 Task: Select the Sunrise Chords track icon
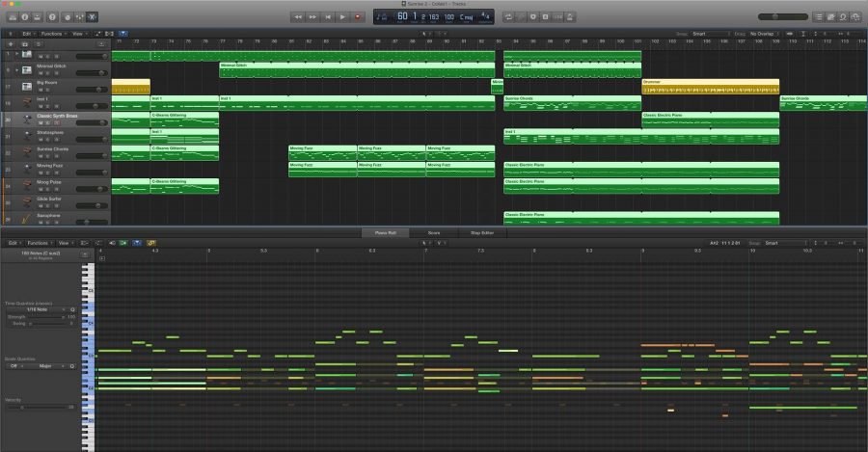click(x=27, y=152)
